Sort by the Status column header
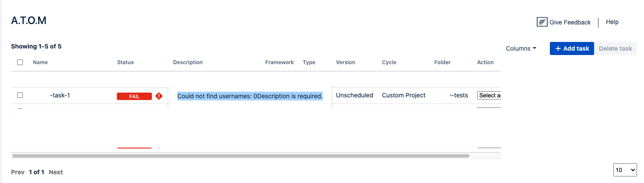644x183 pixels. [x=125, y=62]
